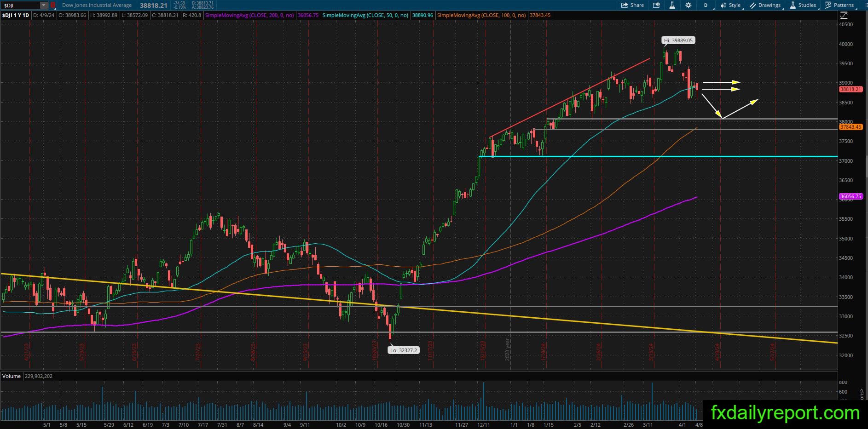The width and height of the screenshot is (868, 429).
Task: Click the 37843.45 orange axis label
Action: [850, 127]
